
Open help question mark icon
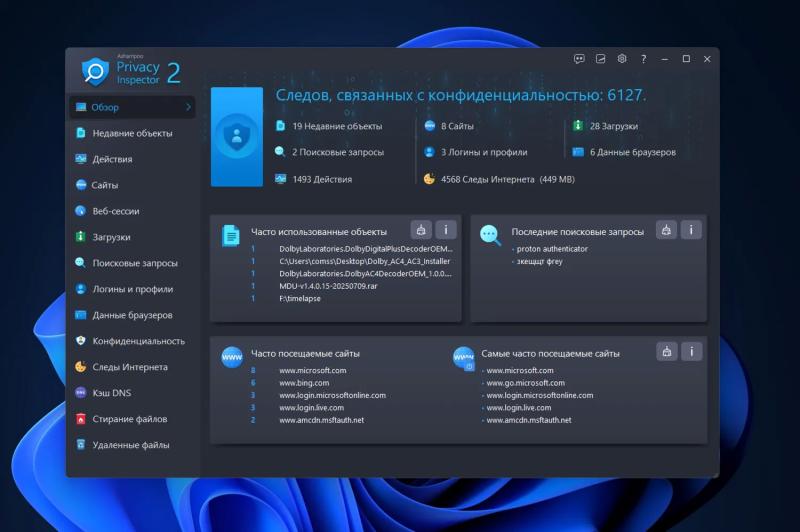tap(643, 59)
